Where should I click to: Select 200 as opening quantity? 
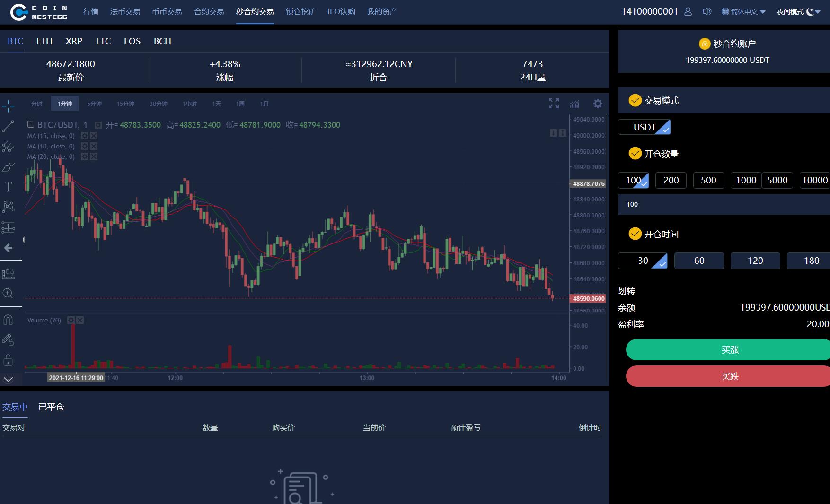(671, 180)
